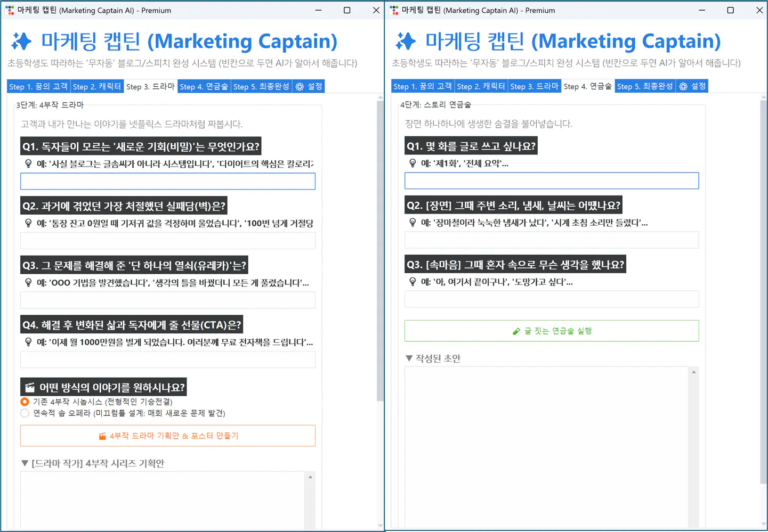768x532 pixels.
Task: Click the lightbulb hint icon under Q1 drama question
Action: (28, 163)
